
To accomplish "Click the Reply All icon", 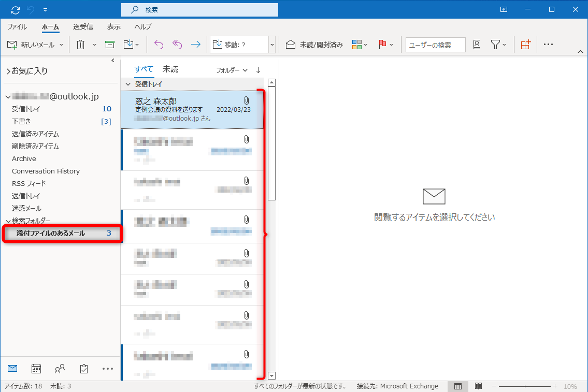I will 177,45.
